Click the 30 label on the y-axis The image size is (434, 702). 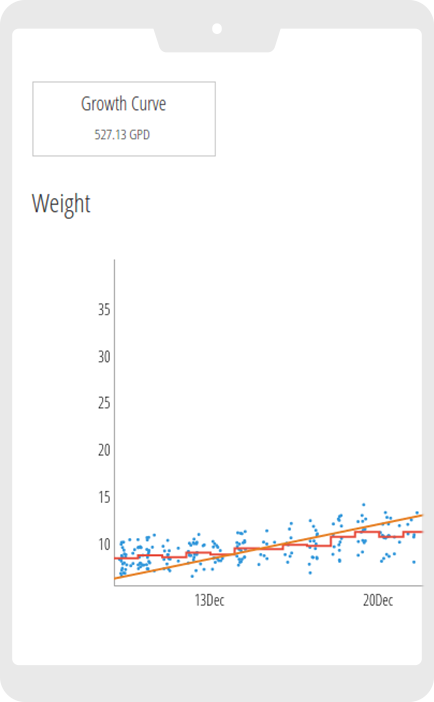click(x=104, y=356)
